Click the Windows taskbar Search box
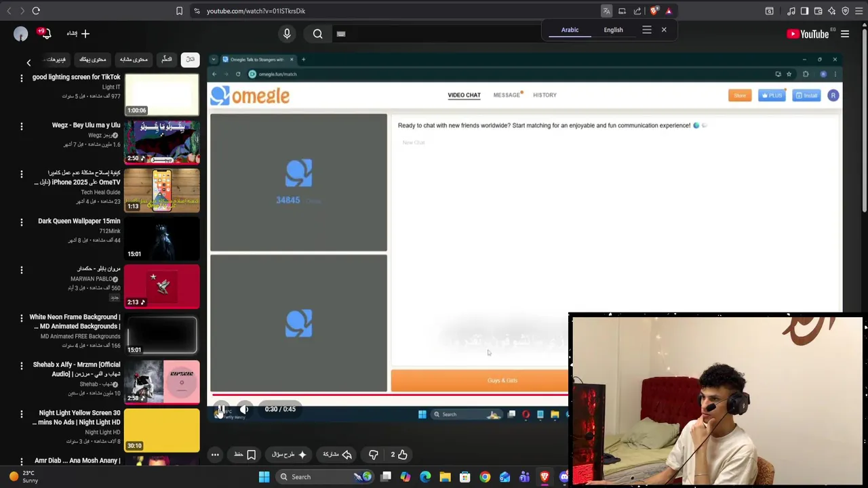Image resolution: width=868 pixels, height=488 pixels. point(325,477)
